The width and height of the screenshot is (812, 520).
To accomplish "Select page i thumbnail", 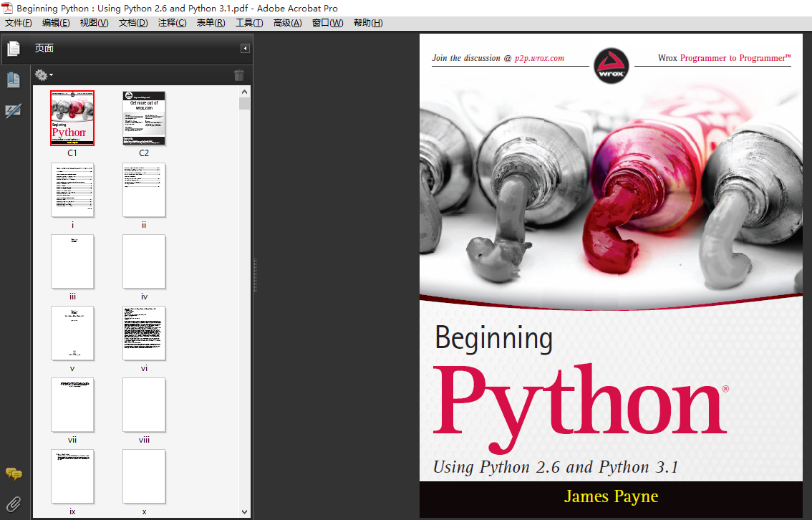I will (72, 190).
